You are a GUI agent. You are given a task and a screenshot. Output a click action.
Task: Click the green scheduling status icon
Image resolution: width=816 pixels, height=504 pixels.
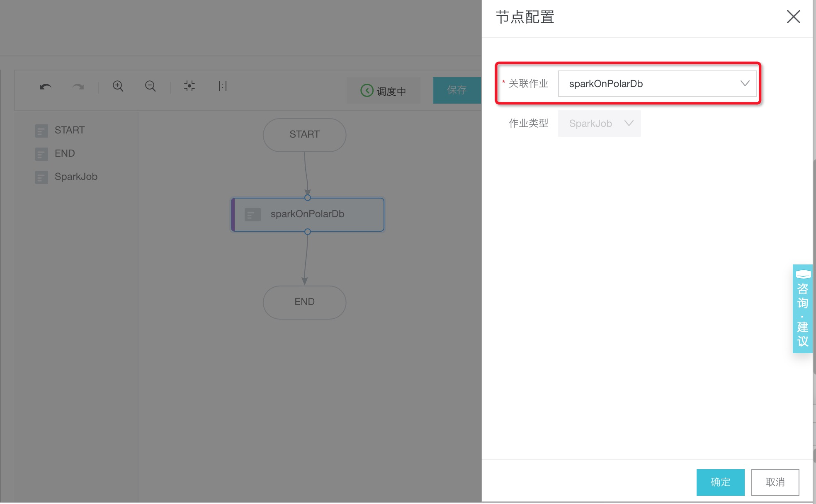click(367, 91)
